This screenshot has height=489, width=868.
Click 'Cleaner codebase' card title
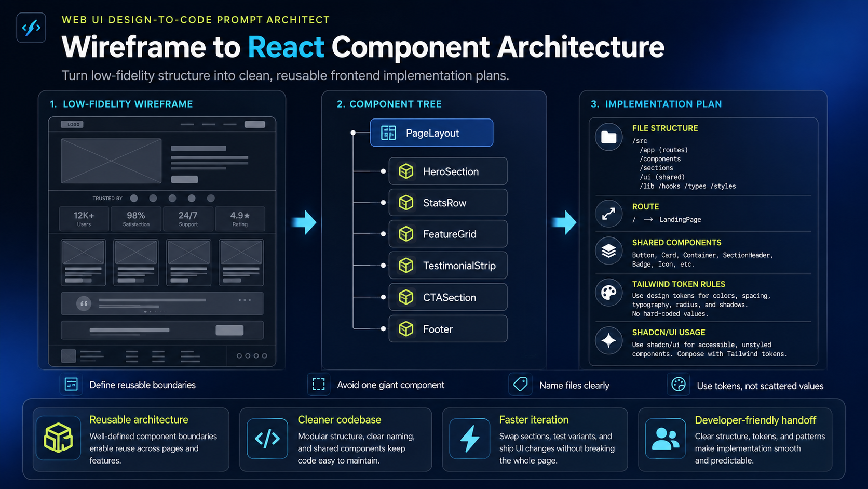click(x=340, y=420)
